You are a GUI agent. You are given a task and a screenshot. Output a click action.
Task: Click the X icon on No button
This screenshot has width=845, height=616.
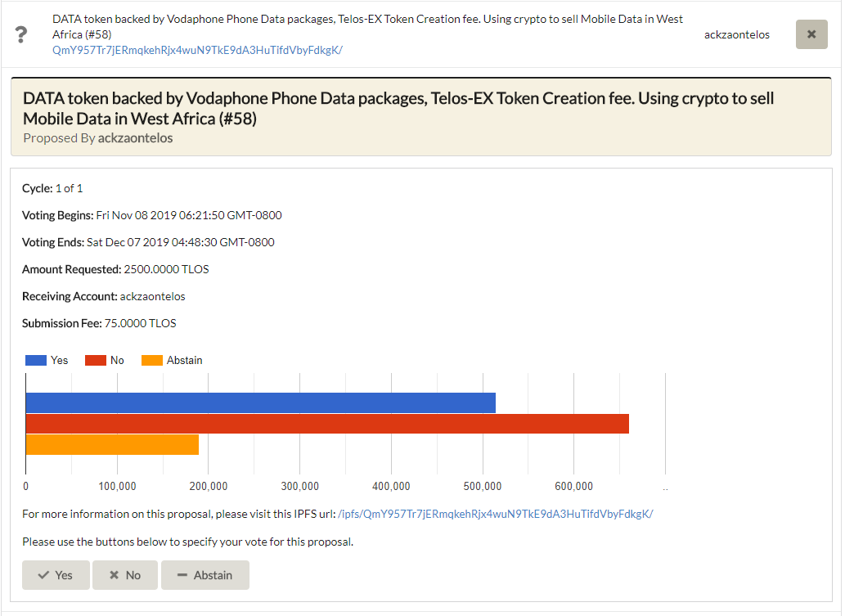tap(114, 575)
